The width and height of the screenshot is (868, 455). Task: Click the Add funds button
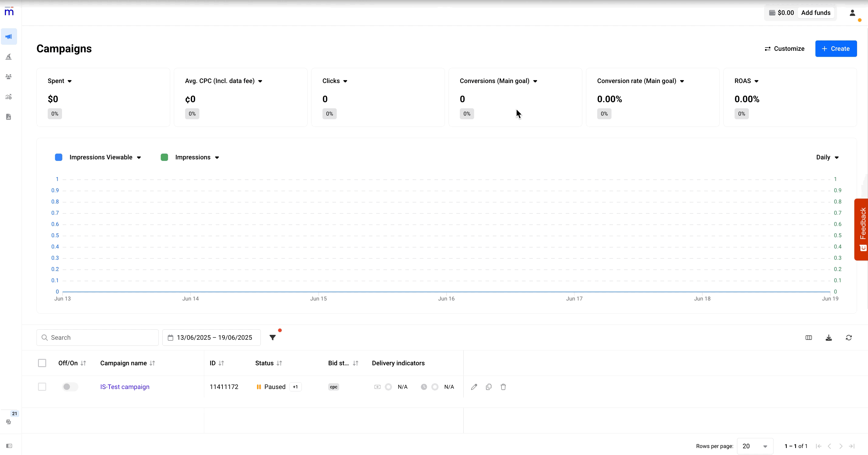[816, 13]
